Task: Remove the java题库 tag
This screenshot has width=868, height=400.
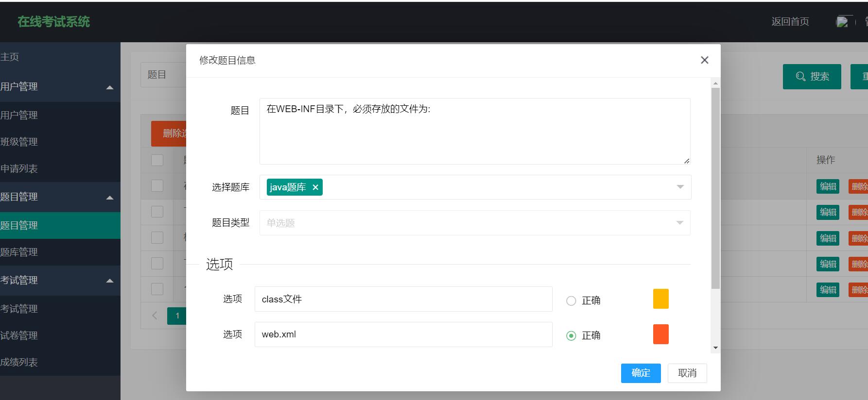Action: 315,187
